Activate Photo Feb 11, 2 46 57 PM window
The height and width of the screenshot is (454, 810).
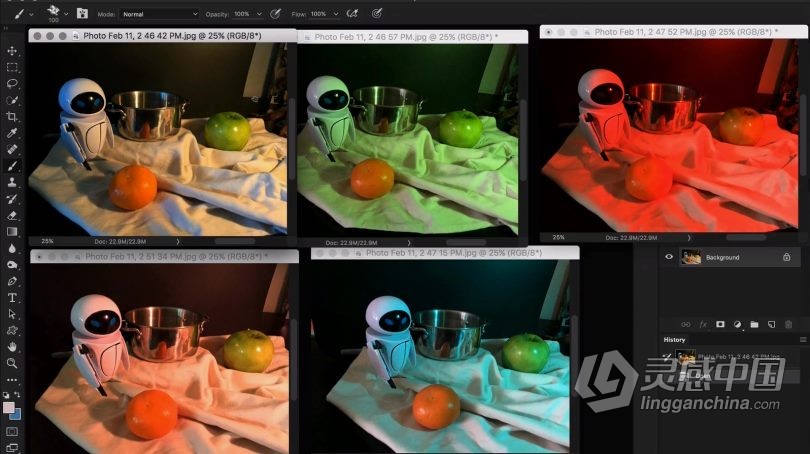[x=412, y=37]
